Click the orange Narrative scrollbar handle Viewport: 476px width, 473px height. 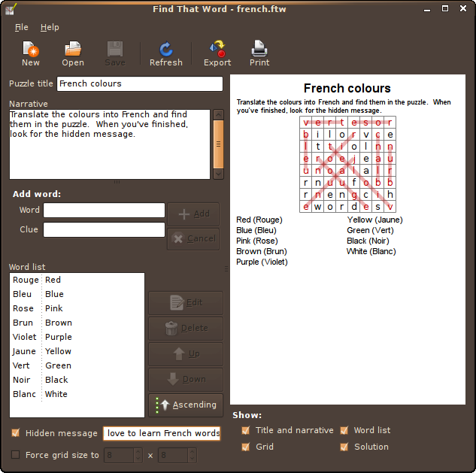219,144
